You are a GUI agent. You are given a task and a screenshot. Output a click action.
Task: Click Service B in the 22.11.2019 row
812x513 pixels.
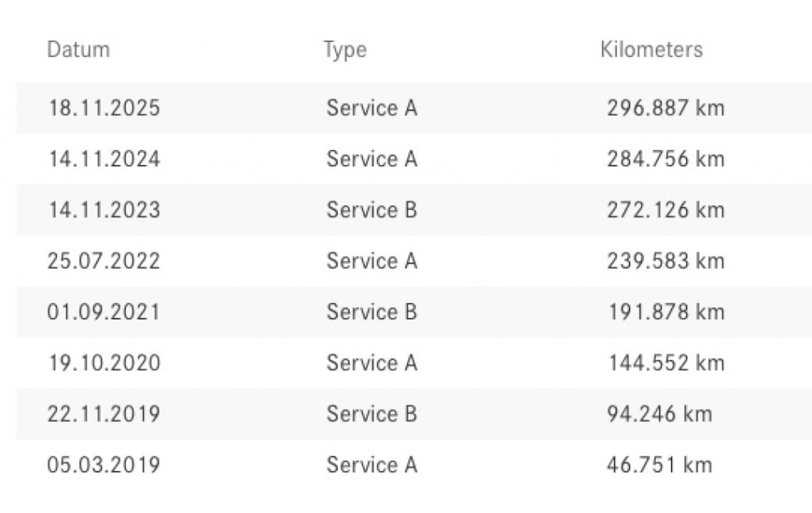point(372,414)
